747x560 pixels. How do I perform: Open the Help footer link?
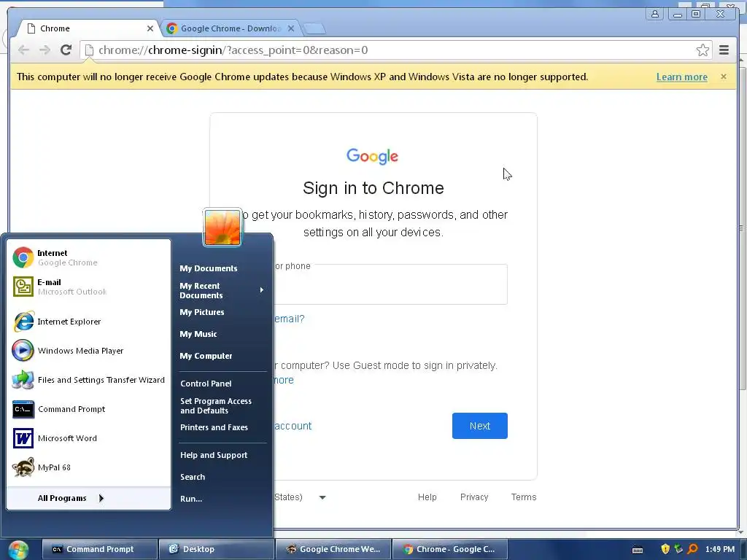pos(427,497)
